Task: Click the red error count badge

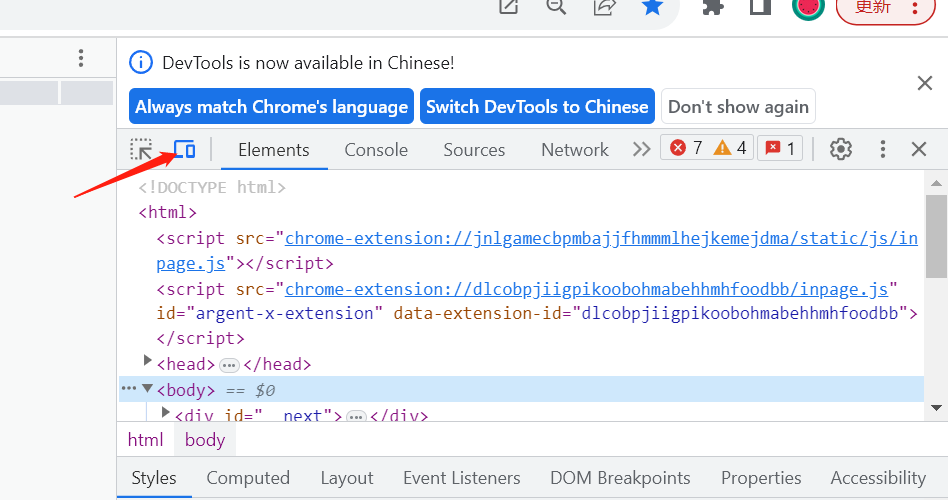Action: point(687,148)
